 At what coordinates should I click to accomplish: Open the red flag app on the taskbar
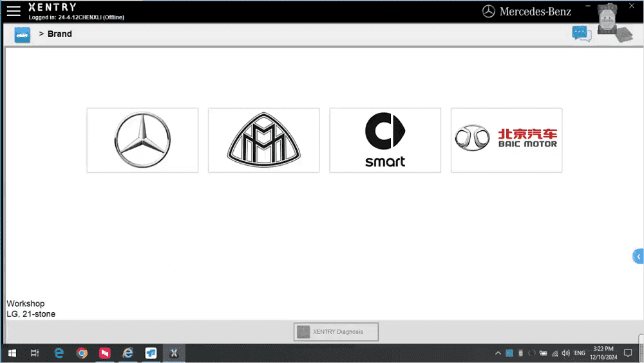coord(105,353)
